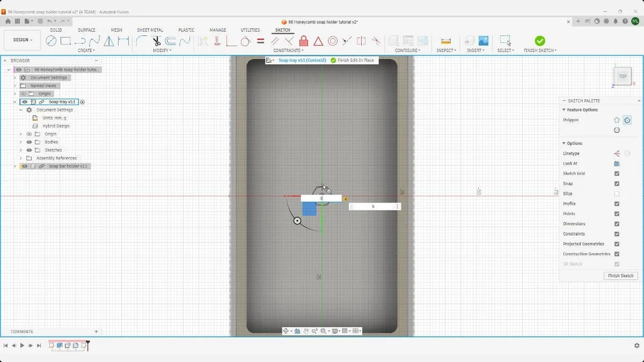Toggle visibility of Soap bar holder v1:1
The image size is (644, 362).
click(x=25, y=166)
